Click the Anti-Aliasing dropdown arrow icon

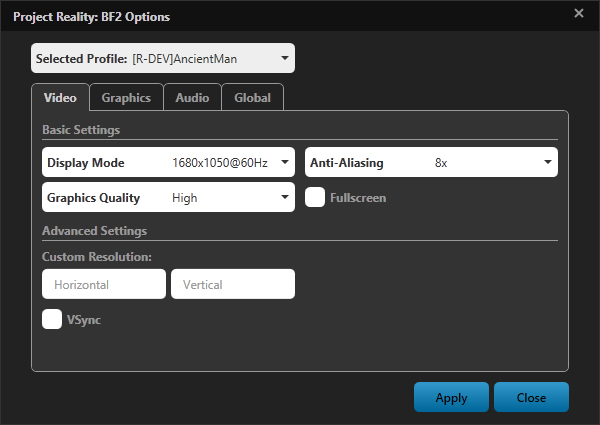coord(548,162)
